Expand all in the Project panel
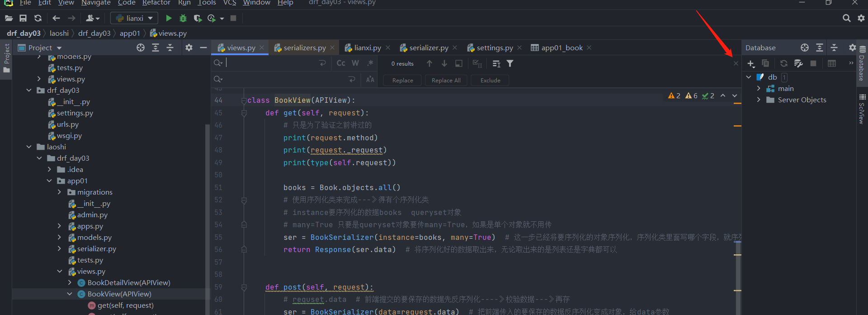868x315 pixels. [156, 48]
